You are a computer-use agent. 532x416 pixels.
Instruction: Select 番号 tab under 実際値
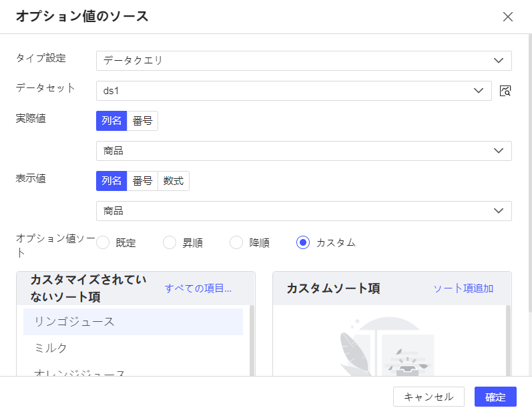pos(142,121)
